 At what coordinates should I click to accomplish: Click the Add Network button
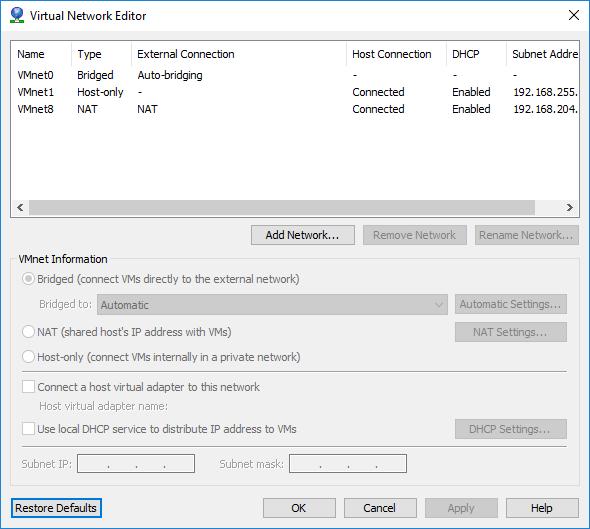(x=303, y=235)
